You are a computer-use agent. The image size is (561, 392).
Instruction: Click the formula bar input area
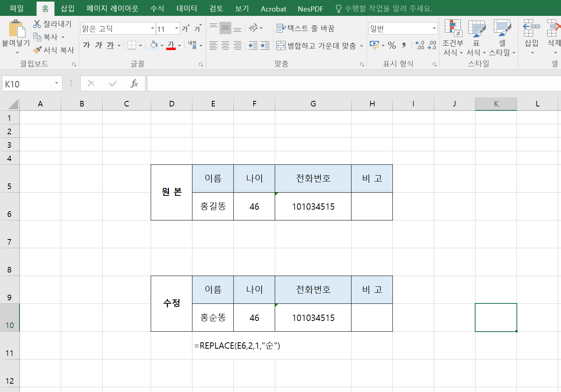tap(354, 84)
